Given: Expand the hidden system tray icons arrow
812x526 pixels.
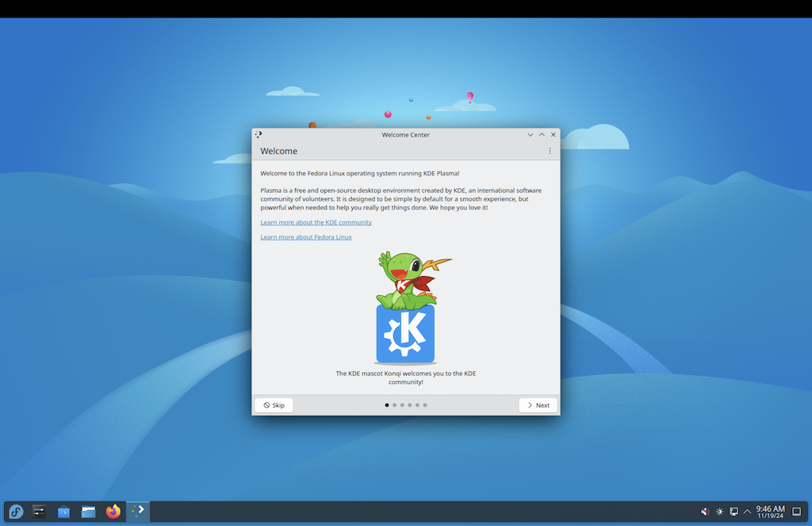Looking at the screenshot, I should click(x=747, y=512).
